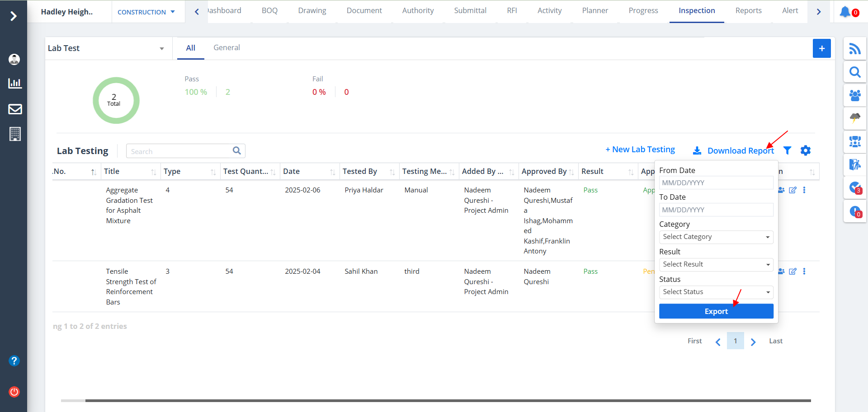This screenshot has width=868, height=412.
Task: Click the power logout icon
Action: click(14, 392)
